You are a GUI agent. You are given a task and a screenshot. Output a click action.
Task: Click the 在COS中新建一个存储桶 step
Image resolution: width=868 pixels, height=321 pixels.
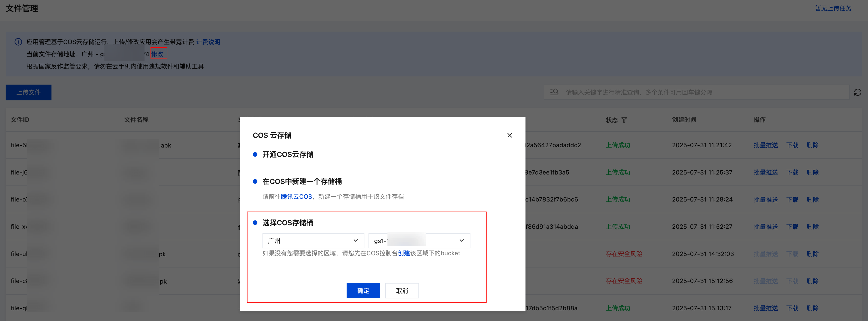tap(302, 181)
